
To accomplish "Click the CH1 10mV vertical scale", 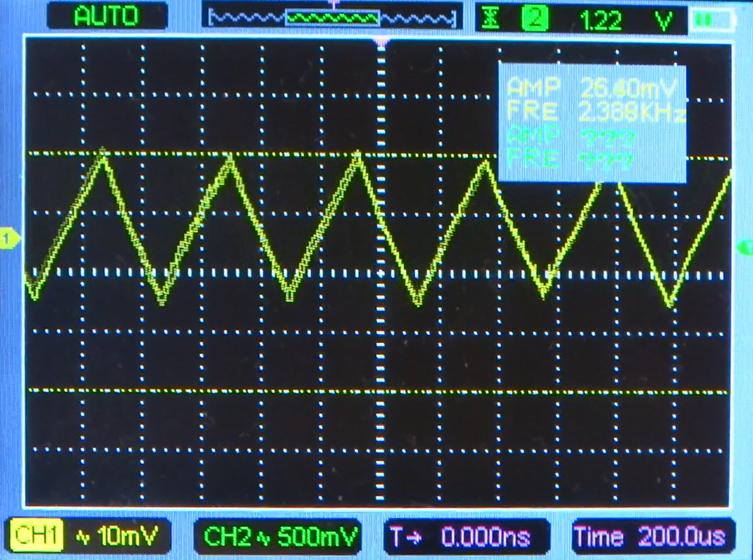I will pos(127,536).
